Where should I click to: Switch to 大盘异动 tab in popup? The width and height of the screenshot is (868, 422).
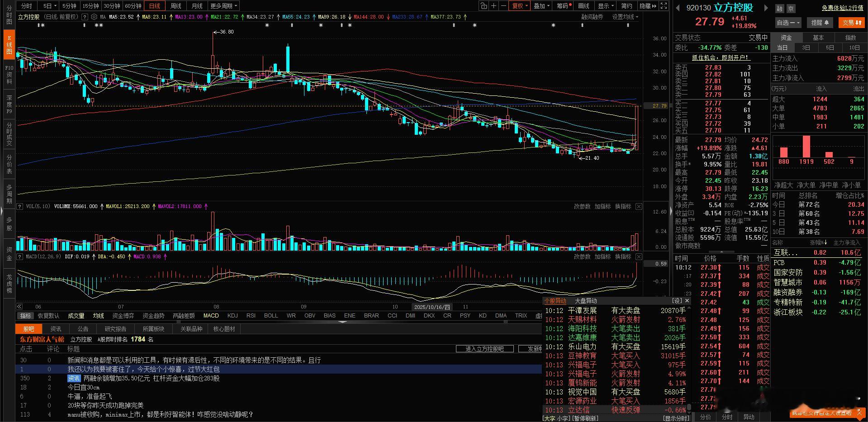coord(586,301)
